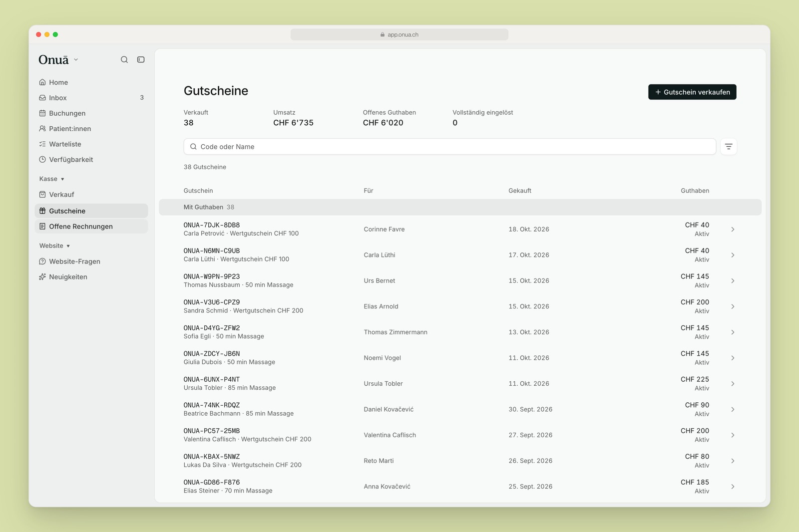Viewport: 799px width, 532px height.
Task: Toggle the sidebar panel icon
Action: [141, 60]
